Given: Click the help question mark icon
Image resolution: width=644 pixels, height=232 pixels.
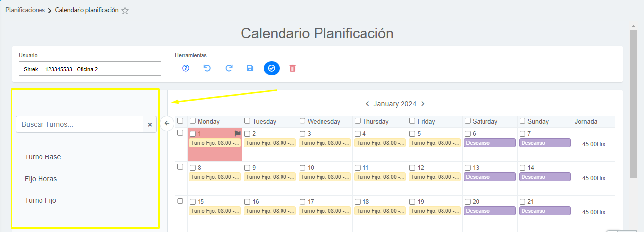Looking at the screenshot, I should click(186, 68).
